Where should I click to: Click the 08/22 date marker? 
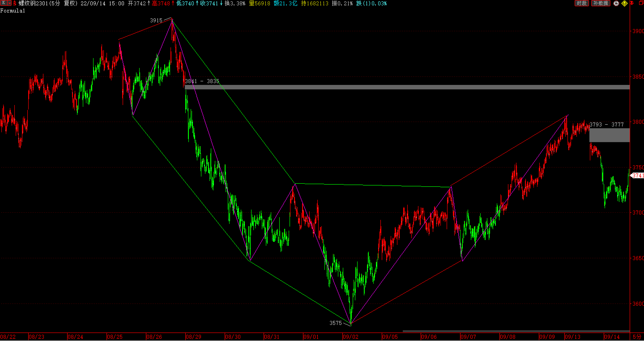[8, 337]
